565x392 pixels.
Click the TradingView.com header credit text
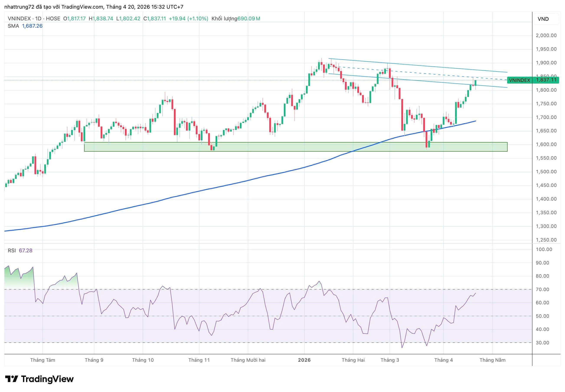tap(82, 7)
